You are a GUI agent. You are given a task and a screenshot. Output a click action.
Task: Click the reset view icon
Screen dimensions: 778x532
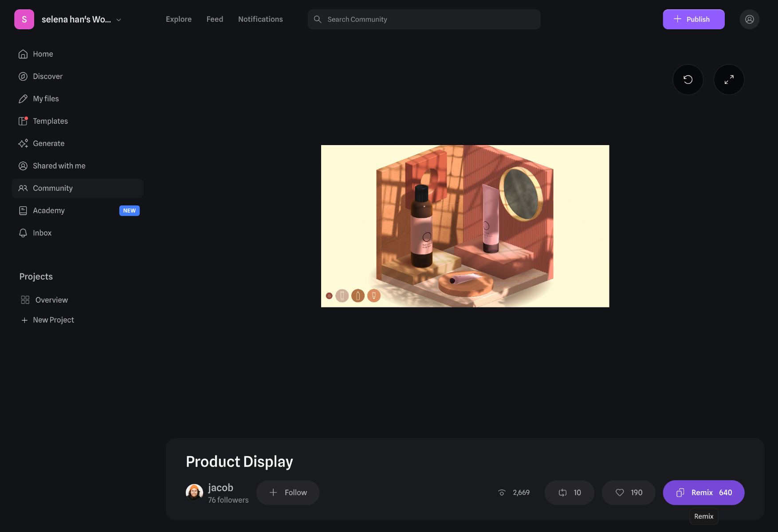pos(688,79)
